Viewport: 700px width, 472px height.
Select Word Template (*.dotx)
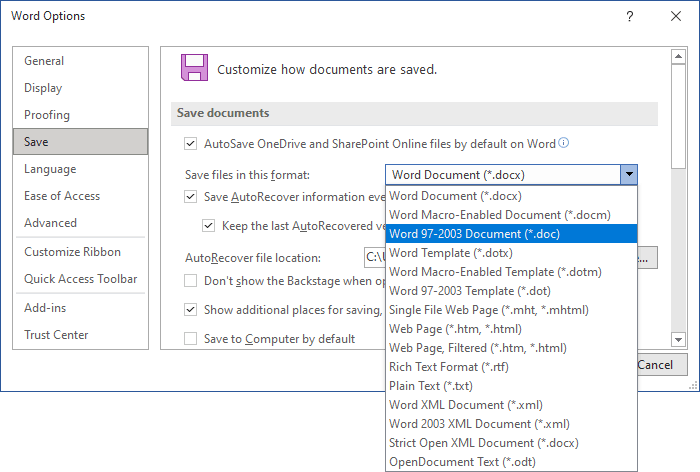[x=511, y=253]
